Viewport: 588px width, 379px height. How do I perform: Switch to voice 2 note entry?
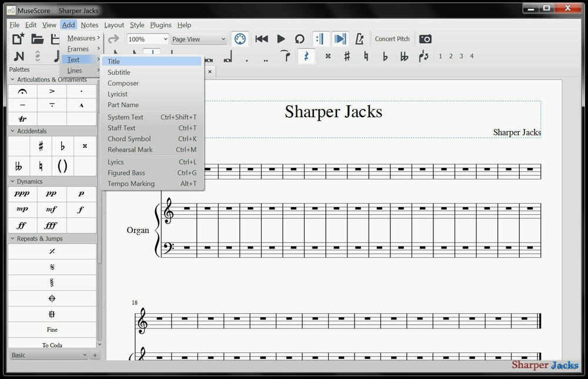tap(450, 56)
